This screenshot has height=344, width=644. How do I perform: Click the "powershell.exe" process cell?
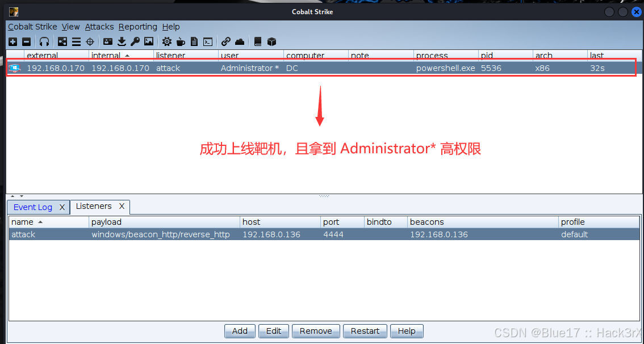click(x=446, y=68)
